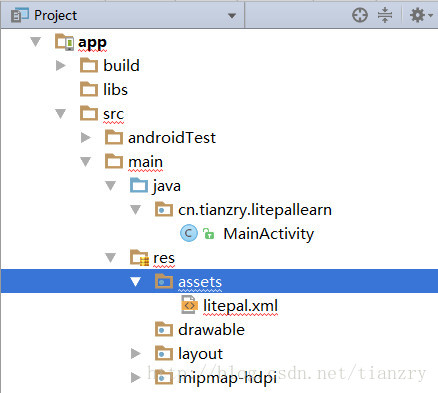Select the 'build' tree row

[219, 65]
